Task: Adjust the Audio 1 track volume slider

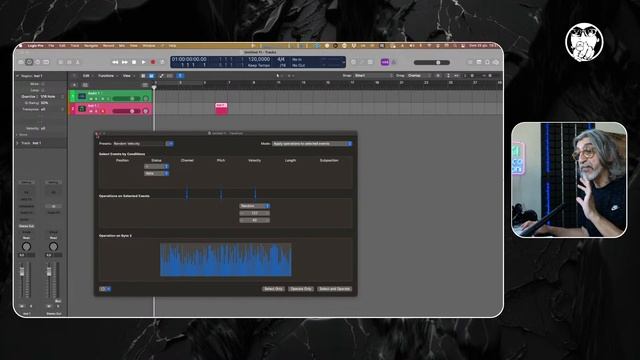Action: pos(127,98)
